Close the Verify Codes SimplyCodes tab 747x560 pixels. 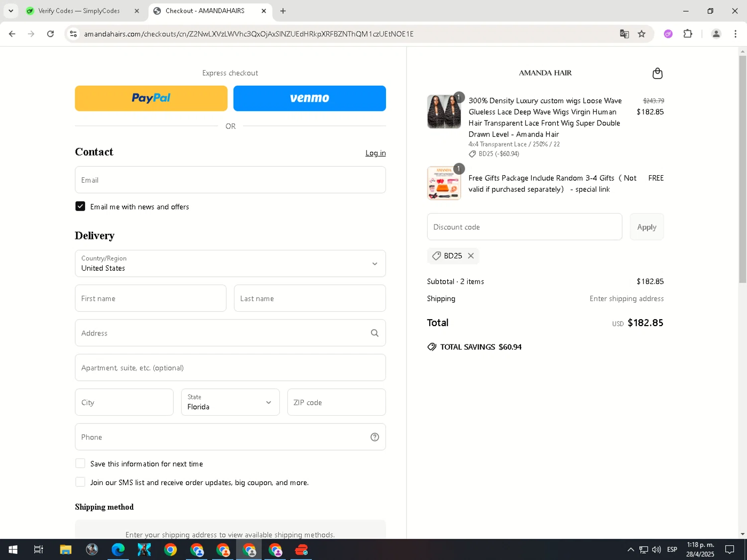(x=136, y=10)
